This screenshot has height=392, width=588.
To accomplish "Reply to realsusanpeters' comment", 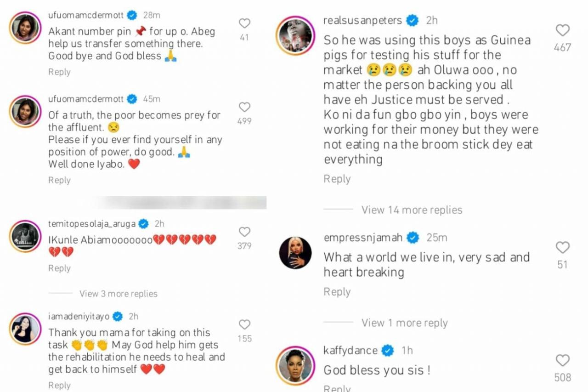I will tap(337, 179).
